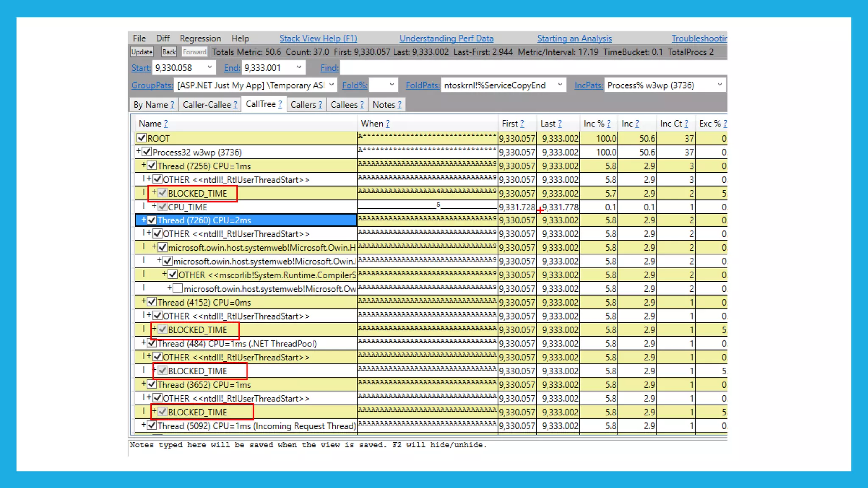Image resolution: width=868 pixels, height=488 pixels.
Task: Open the FoldPats dropdown arrow
Action: click(560, 85)
